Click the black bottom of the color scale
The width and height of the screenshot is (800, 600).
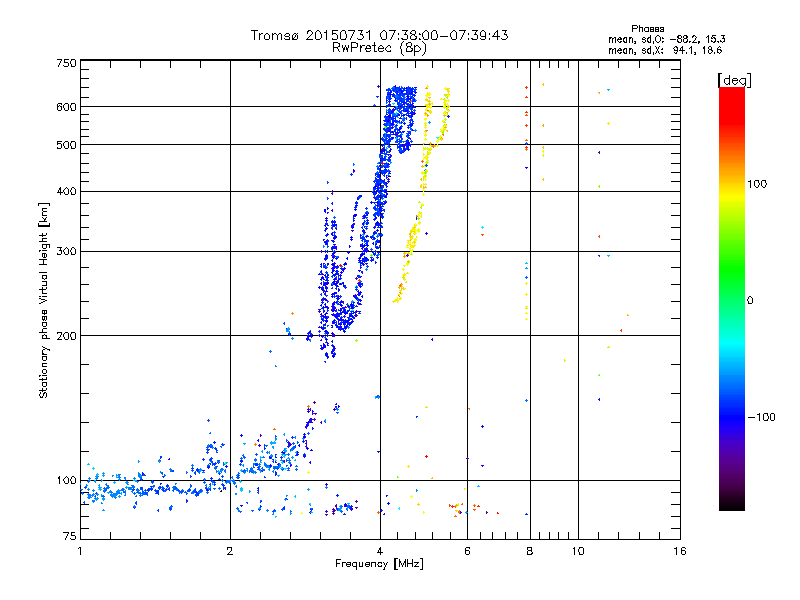pyautogui.click(x=732, y=503)
